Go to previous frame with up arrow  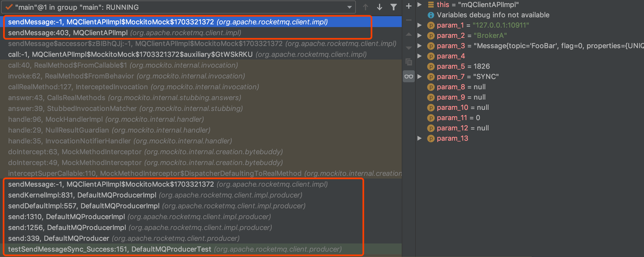366,7
